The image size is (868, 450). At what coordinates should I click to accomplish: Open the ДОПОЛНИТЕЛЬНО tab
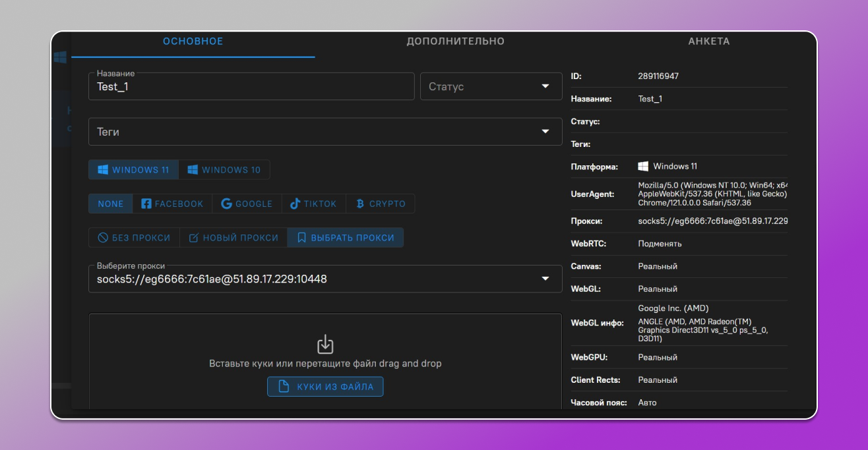(455, 42)
